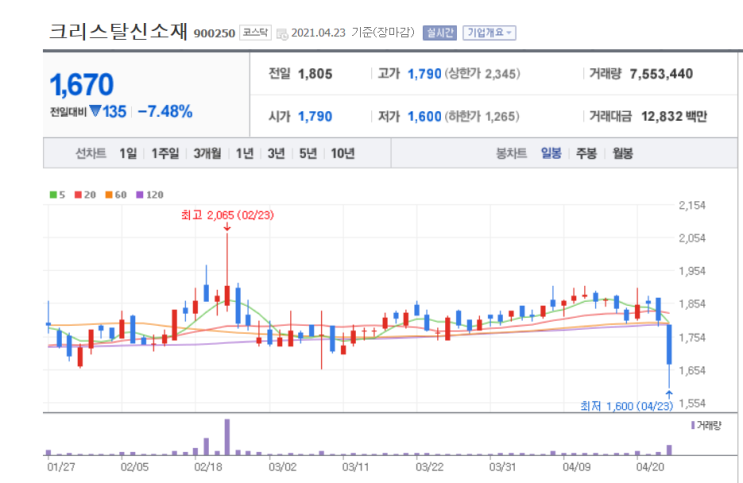
Task: Click the large blue candlestick on 04/23
Action: point(669,344)
